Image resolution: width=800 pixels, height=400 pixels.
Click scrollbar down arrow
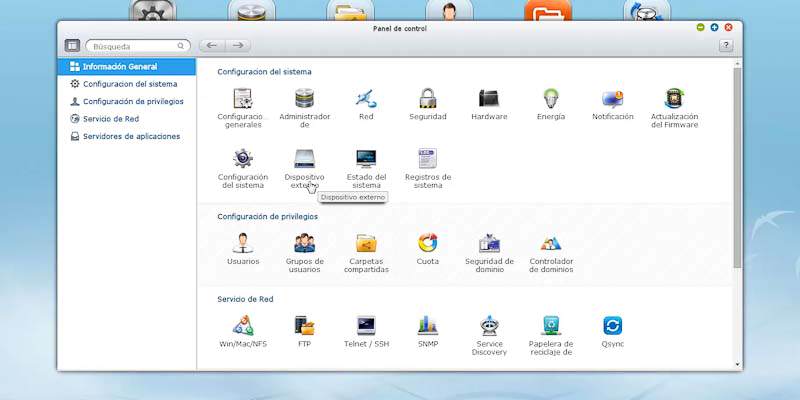[737, 364]
